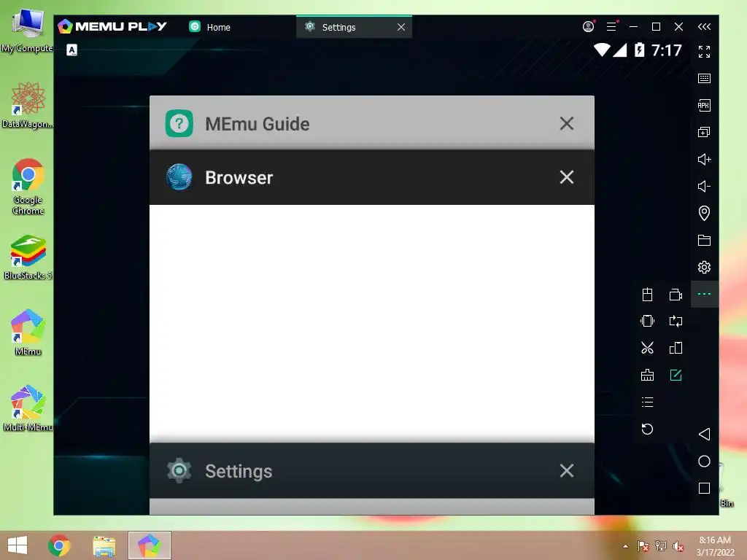The image size is (747, 560).
Task: Click the restart circular arrow icon
Action: tap(648, 429)
